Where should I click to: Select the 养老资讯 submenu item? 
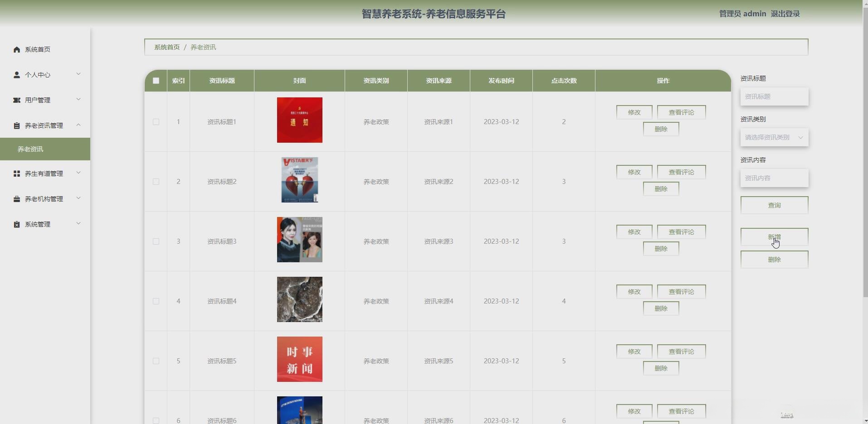(45, 149)
